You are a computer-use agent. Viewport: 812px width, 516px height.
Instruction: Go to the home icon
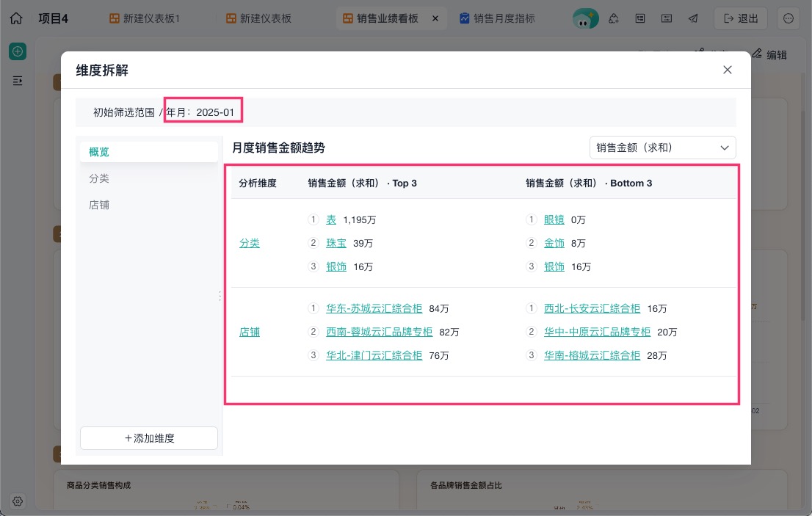coord(16,18)
